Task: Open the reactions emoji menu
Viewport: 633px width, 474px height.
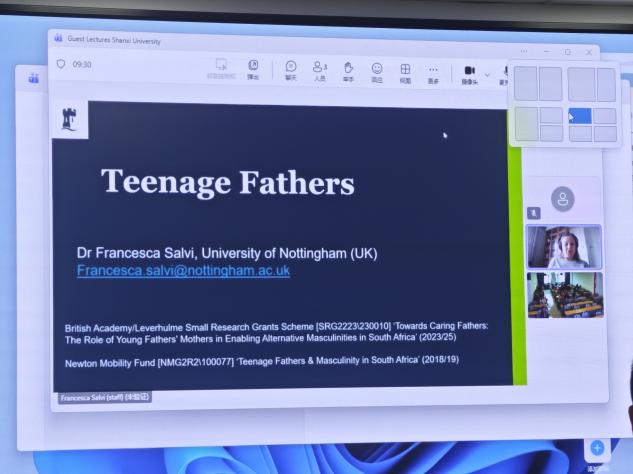Action: click(377, 70)
